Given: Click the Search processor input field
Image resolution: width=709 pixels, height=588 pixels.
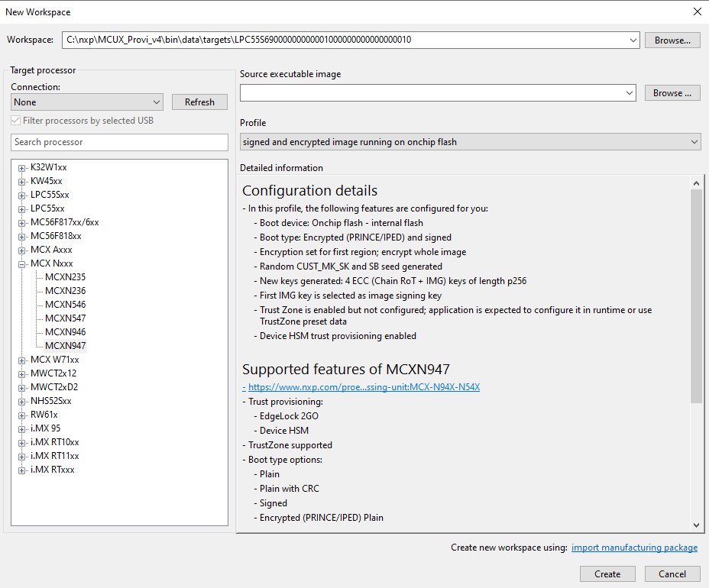Looking at the screenshot, I should point(119,142).
